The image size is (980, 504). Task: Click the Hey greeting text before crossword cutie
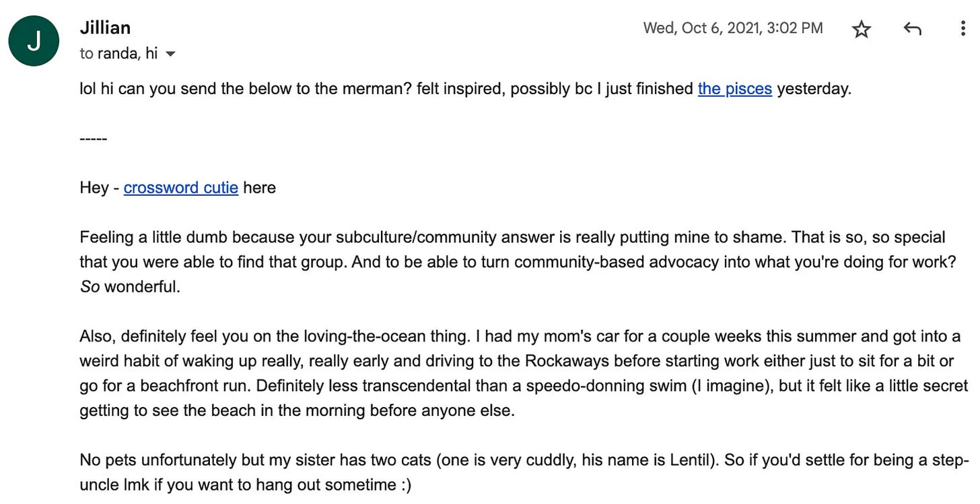94,188
